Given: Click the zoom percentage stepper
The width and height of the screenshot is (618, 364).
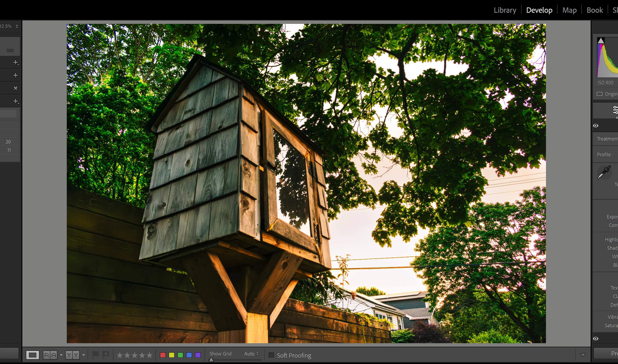Looking at the screenshot, I should 17,26.
